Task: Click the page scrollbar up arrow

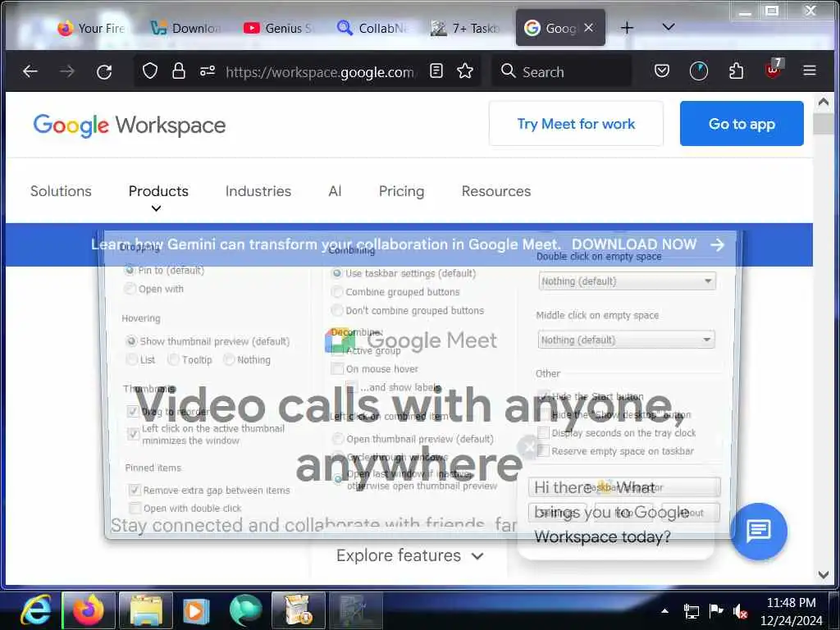Action: [x=824, y=101]
